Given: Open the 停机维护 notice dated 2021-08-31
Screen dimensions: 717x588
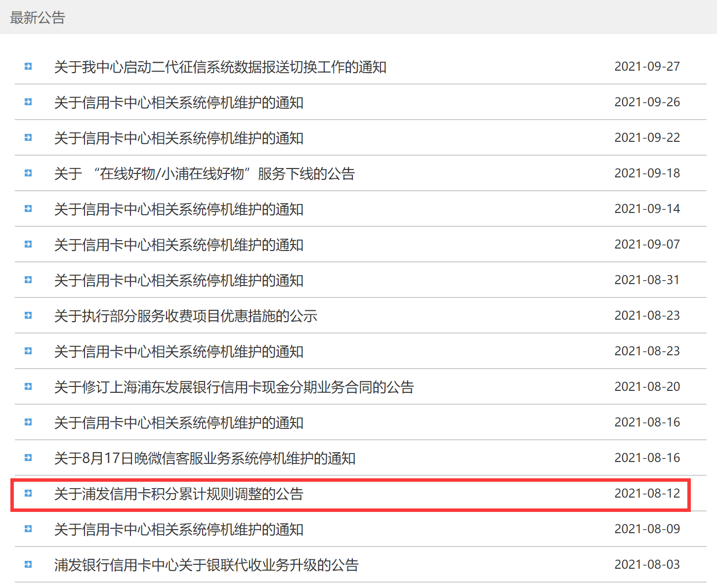Looking at the screenshot, I should tap(179, 280).
